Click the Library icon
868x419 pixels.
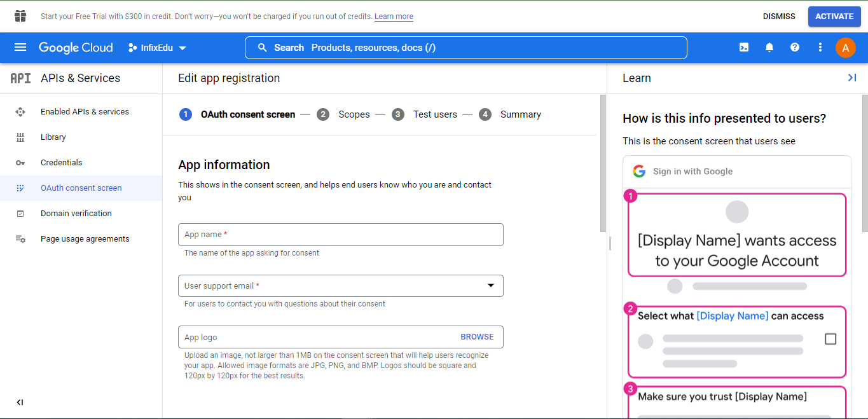[x=20, y=137]
